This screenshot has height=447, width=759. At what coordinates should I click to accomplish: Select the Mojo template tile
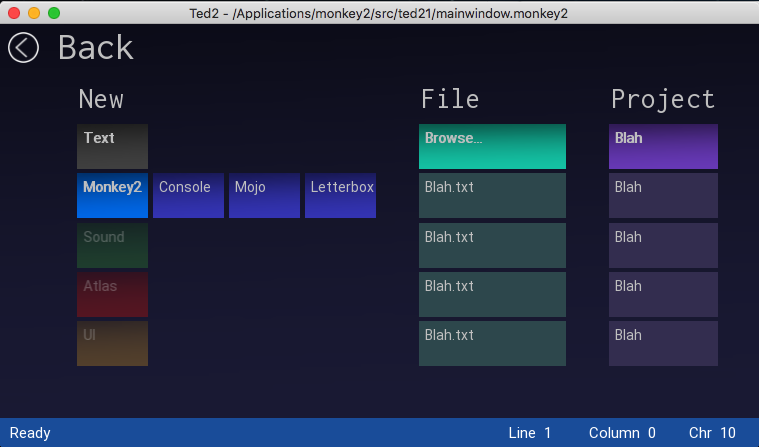[264, 195]
